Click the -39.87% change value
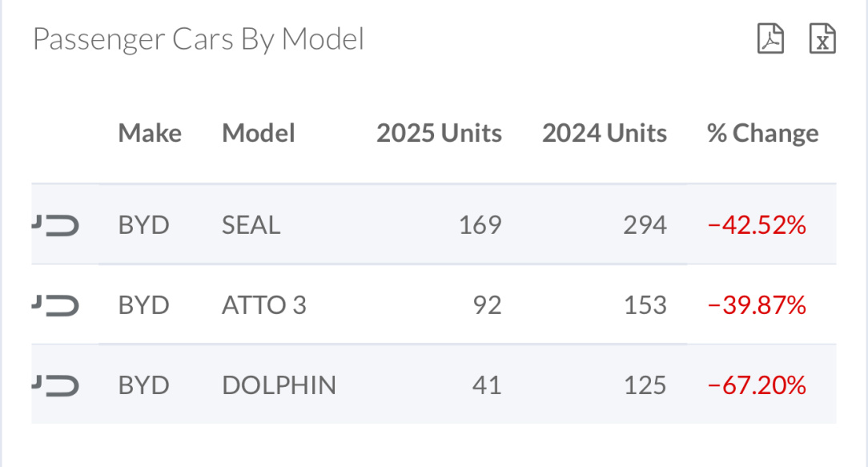Screen dimensions: 868x467 (757, 305)
